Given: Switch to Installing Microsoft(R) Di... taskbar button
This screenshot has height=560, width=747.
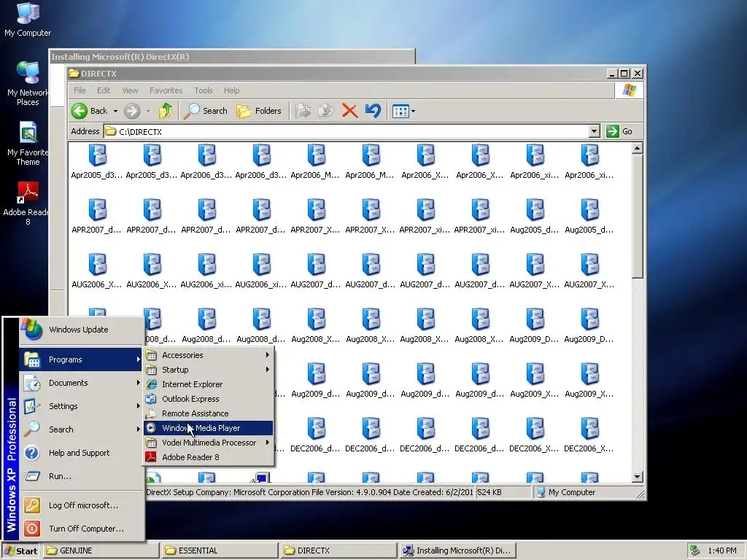Looking at the screenshot, I should 457,551.
